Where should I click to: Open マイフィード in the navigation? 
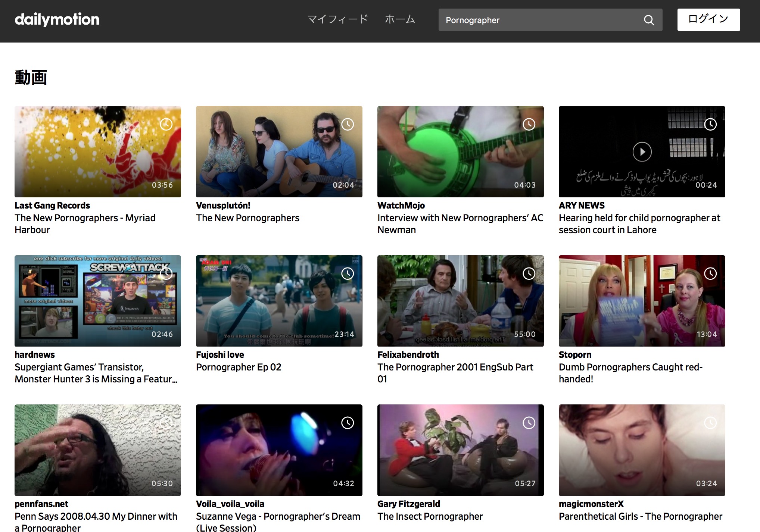(338, 19)
